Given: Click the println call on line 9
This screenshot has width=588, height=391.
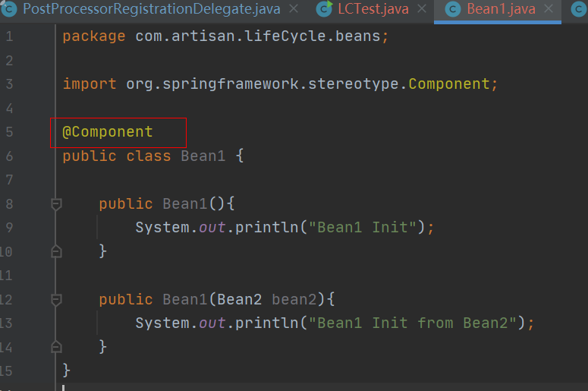Looking at the screenshot, I should point(266,228).
